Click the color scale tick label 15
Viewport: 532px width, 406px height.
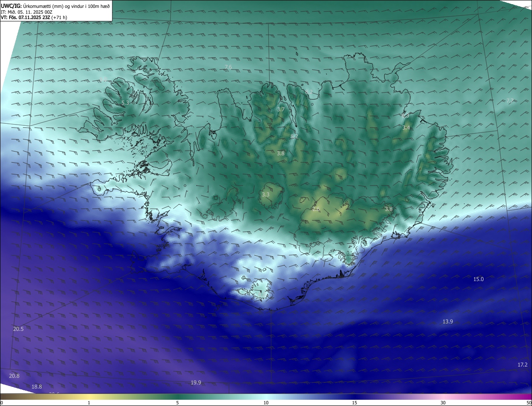pos(355,403)
